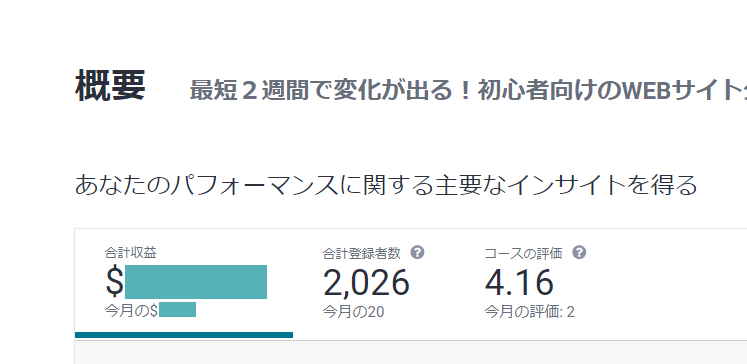Click the small teal block after 今月の$
The image size is (747, 364).
(x=178, y=310)
